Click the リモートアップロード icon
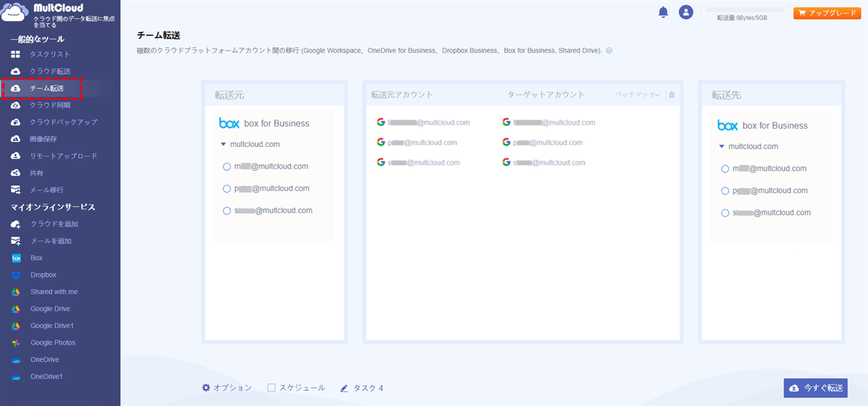 click(x=15, y=156)
